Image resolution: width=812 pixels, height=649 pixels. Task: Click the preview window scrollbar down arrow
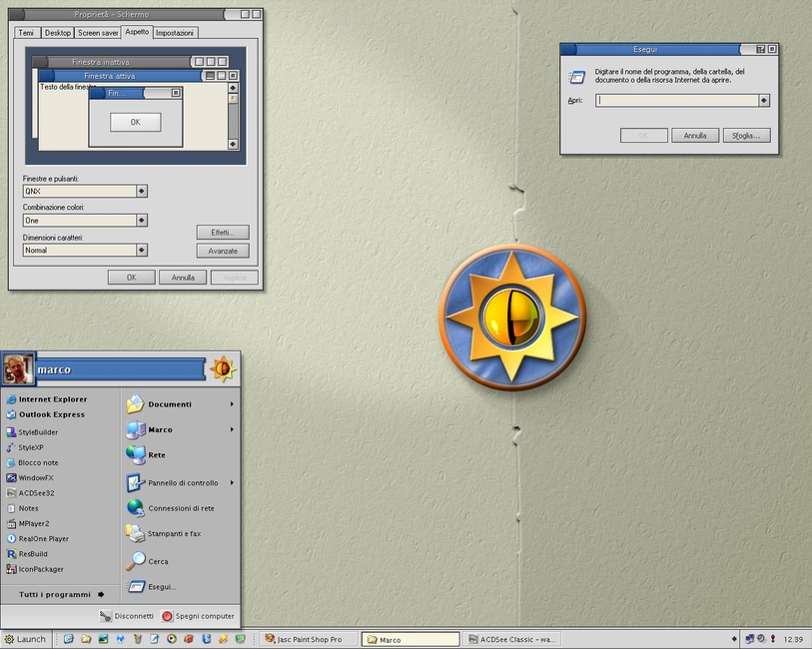coord(233,144)
